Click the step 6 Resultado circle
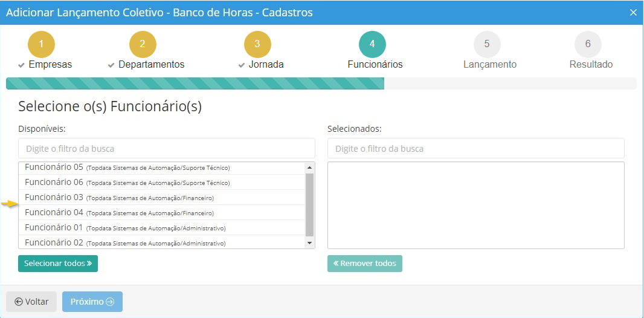The height and width of the screenshot is (318, 644). coord(588,44)
